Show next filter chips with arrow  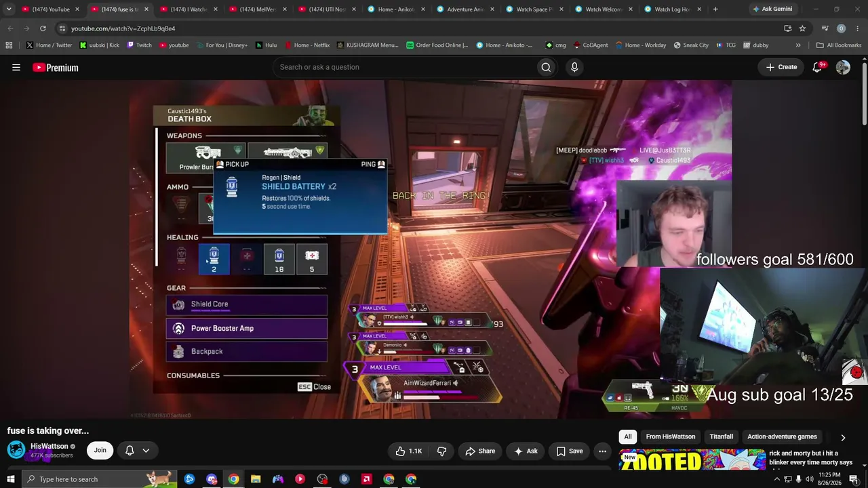pos(843,438)
